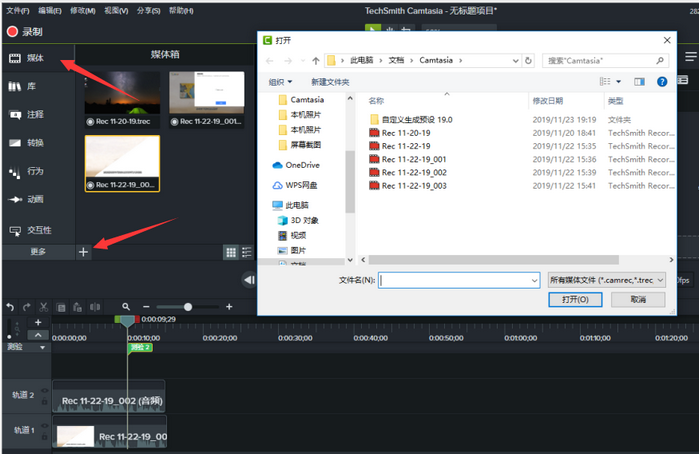Click the add track plus button

coord(38,322)
